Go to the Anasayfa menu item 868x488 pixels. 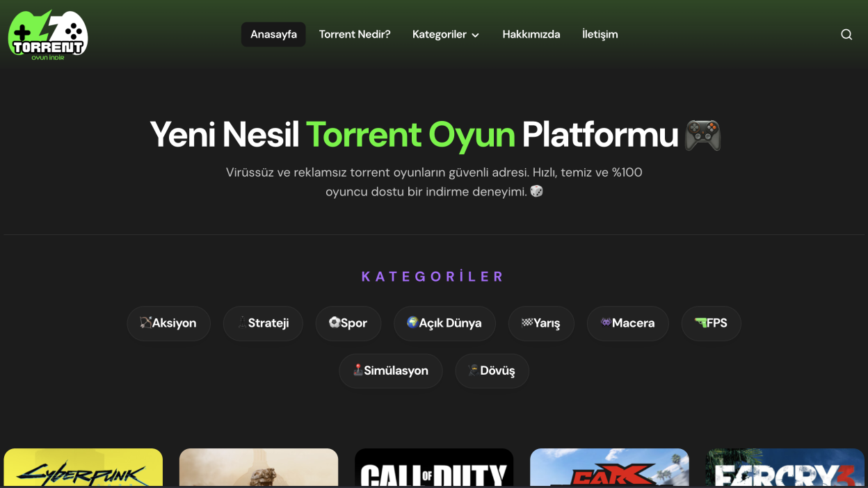coord(273,34)
